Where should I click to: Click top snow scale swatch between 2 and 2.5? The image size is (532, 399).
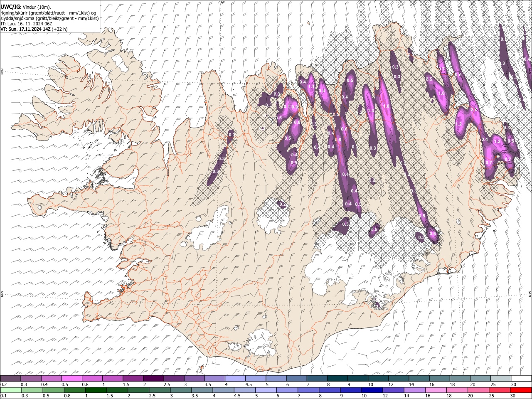(x=153, y=379)
